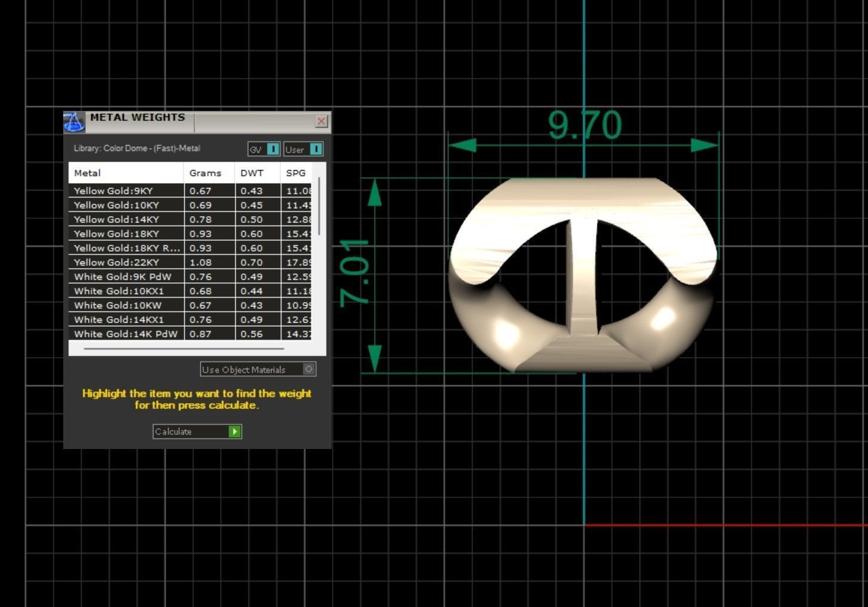
Task: Select the White Gold:14KX1 row
Action: 190,320
